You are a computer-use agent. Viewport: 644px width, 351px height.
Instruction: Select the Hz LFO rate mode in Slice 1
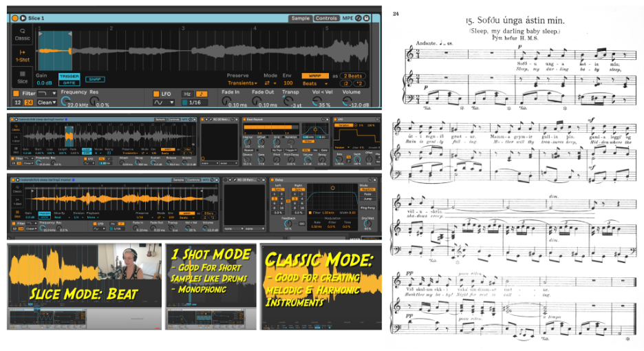(187, 94)
